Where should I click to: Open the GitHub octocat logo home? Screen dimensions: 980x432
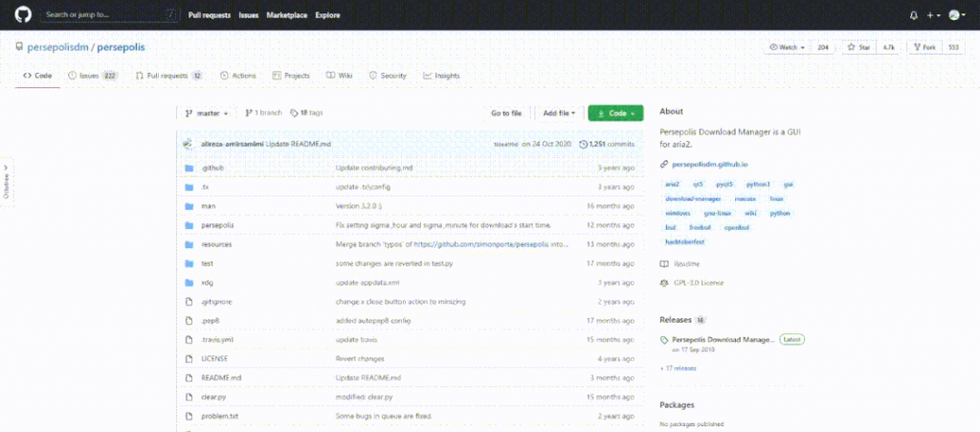tap(23, 15)
